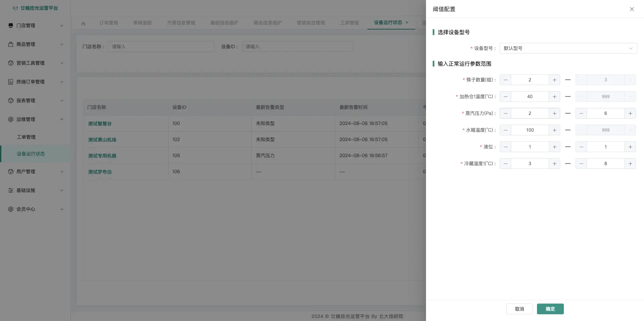The height and width of the screenshot is (321, 644).
Task: Close the 阈值配置 drawer with the X icon
Action: pos(632,9)
